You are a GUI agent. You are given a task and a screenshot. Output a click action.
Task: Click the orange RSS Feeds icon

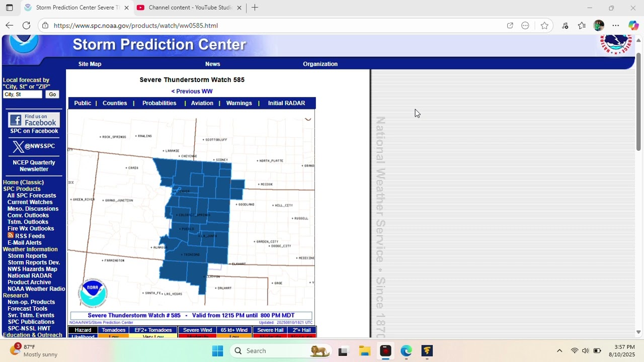(x=11, y=235)
